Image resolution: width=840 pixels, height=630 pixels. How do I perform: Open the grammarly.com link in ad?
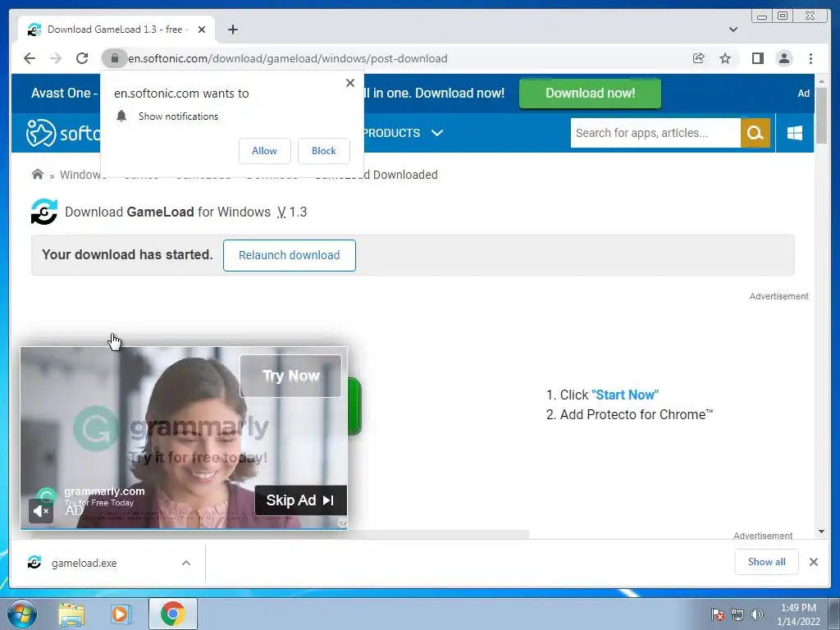(104, 491)
